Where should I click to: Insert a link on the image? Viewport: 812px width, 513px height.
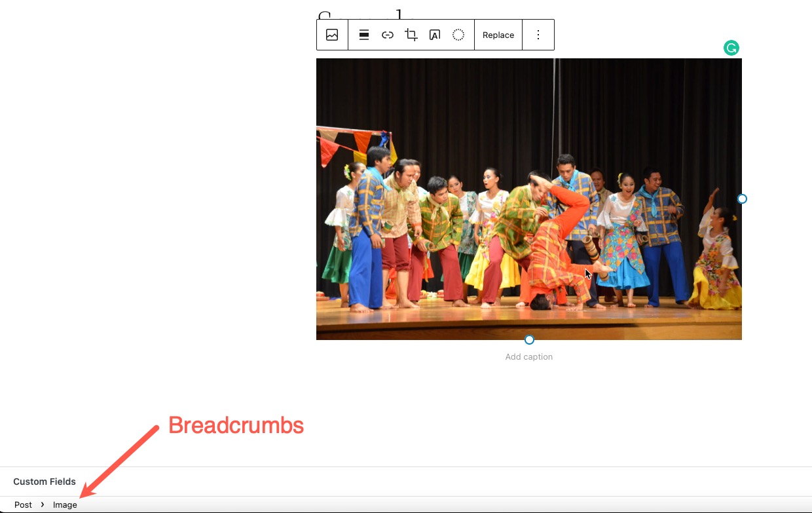coord(388,35)
